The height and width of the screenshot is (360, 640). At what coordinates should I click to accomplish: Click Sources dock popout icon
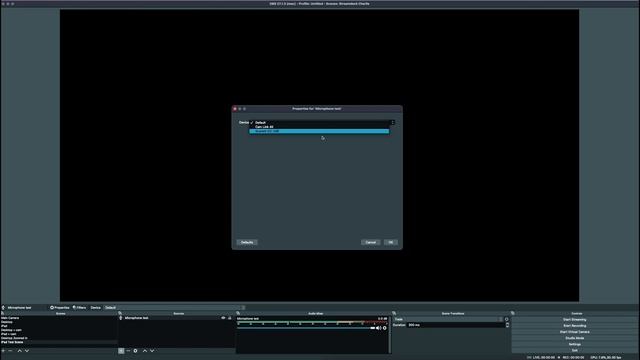click(x=120, y=313)
